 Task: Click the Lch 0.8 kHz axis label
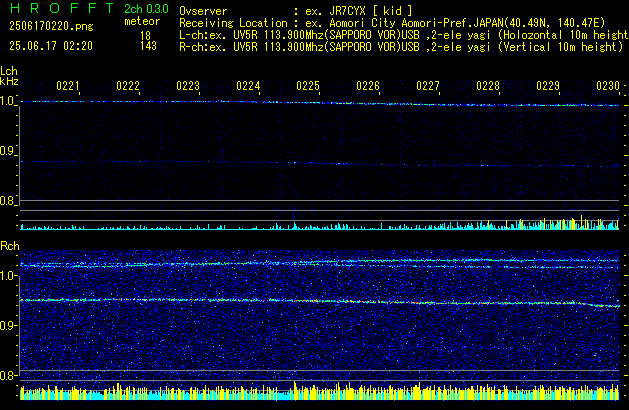pos(7,201)
